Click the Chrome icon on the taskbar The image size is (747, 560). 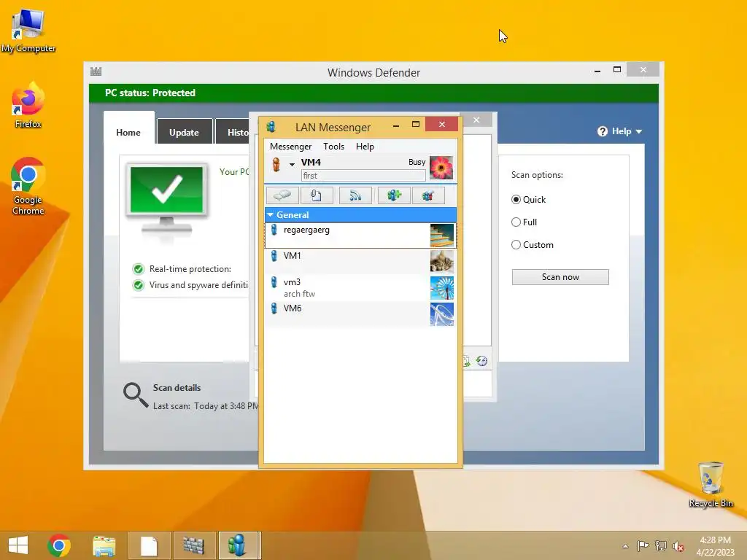(x=59, y=545)
